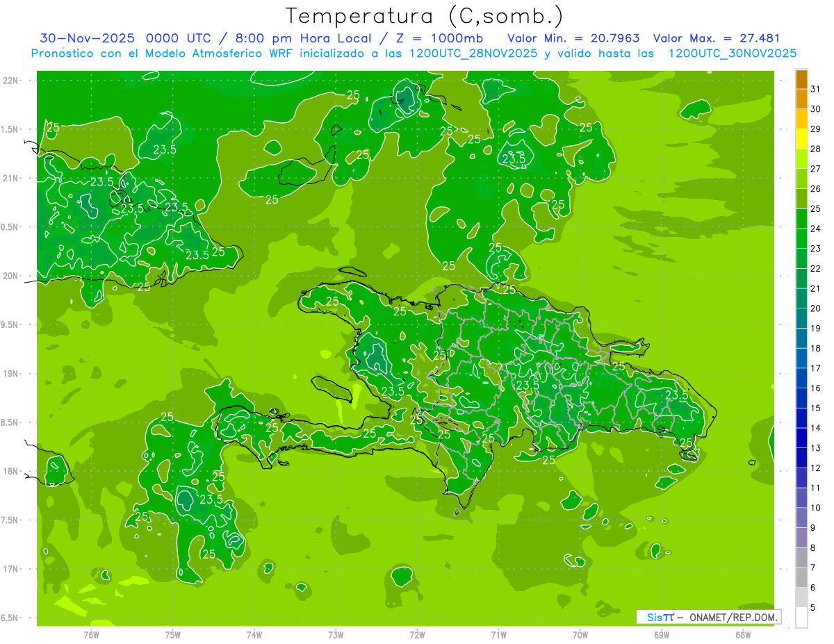Click the 19N latitude axis label

(x=10, y=374)
